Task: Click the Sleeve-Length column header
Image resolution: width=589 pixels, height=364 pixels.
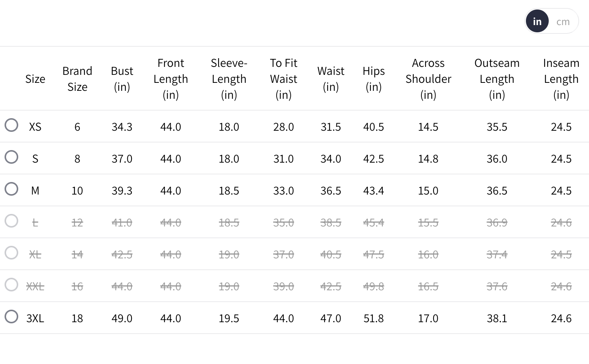Action: [229, 79]
